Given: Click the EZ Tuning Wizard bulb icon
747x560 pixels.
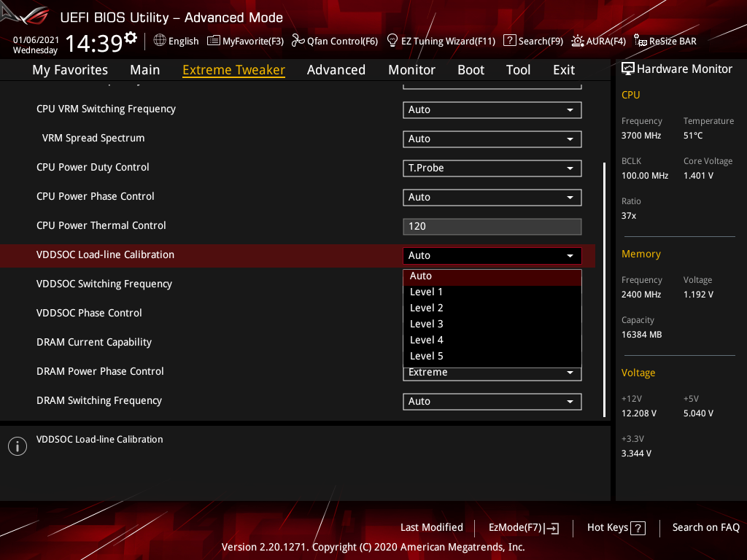Looking at the screenshot, I should pyautogui.click(x=392, y=41).
